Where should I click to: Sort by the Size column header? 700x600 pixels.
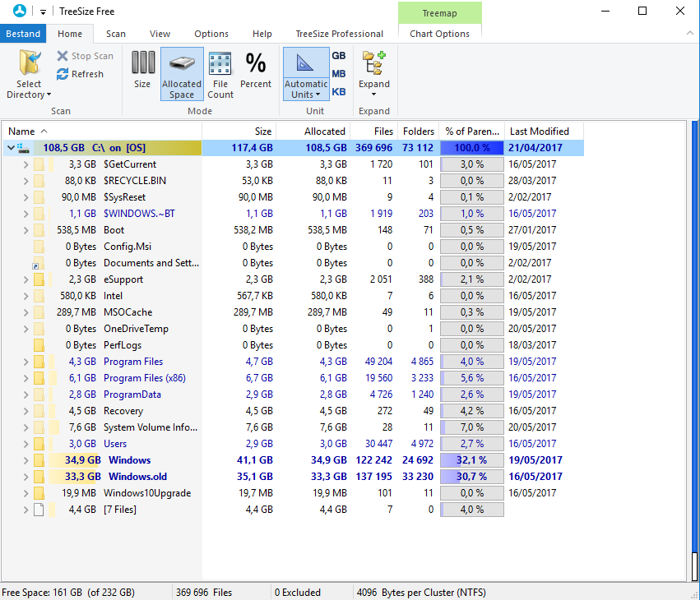(x=239, y=132)
